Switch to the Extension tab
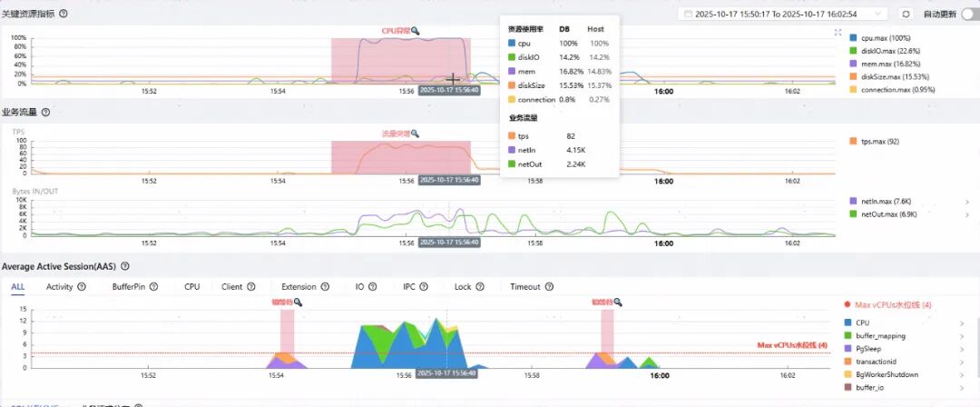 pyautogui.click(x=299, y=287)
